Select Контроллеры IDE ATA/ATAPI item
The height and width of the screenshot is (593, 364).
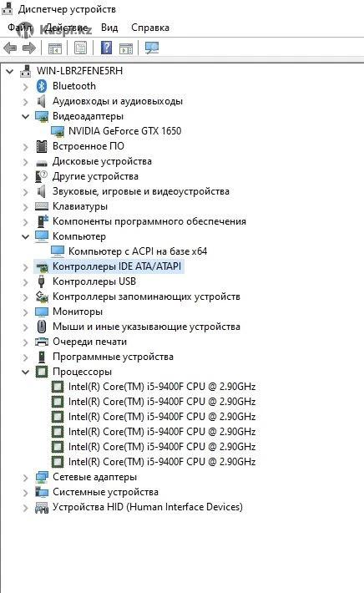[117, 266]
